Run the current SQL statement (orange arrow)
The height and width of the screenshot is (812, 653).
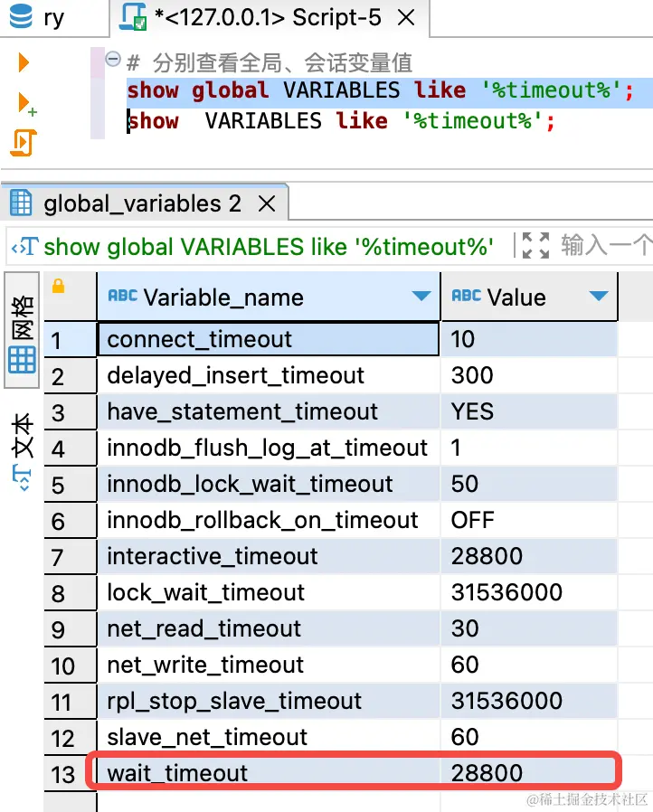[x=24, y=62]
